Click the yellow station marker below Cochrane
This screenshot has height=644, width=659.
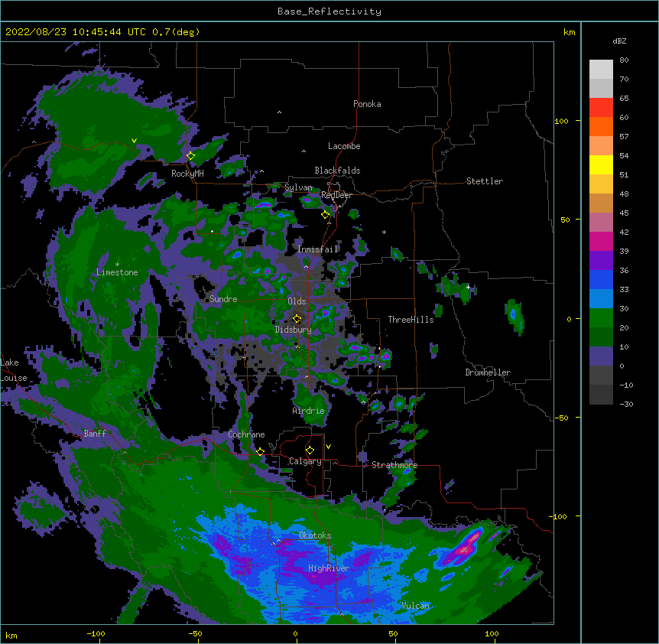coord(260,451)
